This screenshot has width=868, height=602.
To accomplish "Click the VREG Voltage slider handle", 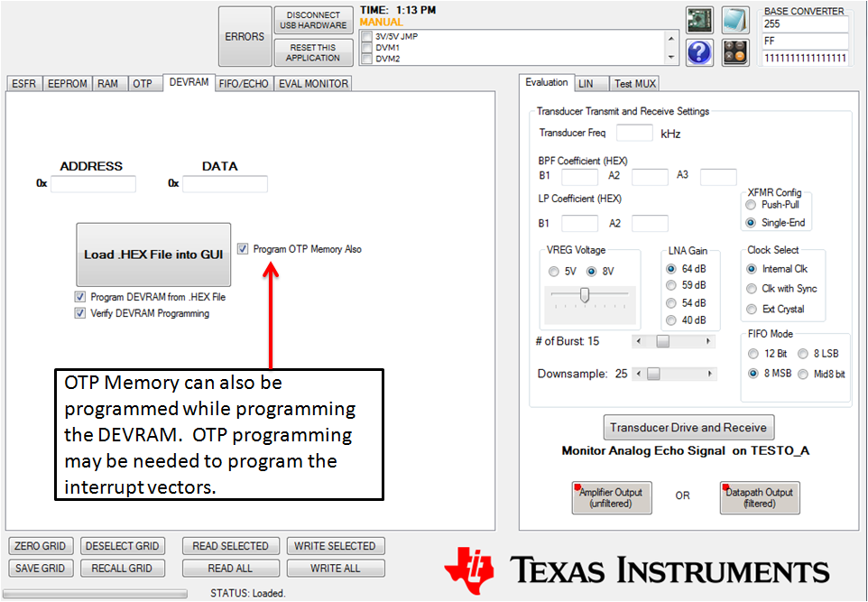I will point(583,295).
